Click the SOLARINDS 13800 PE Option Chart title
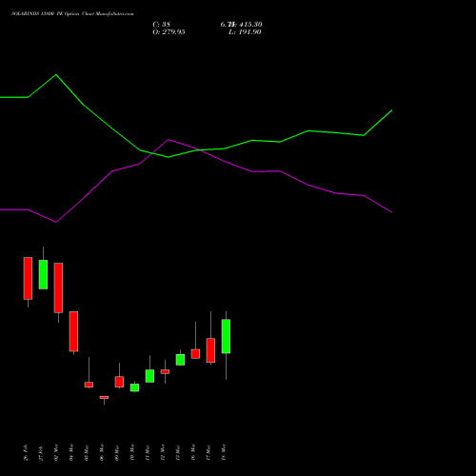The image size is (476, 476). (x=72, y=14)
